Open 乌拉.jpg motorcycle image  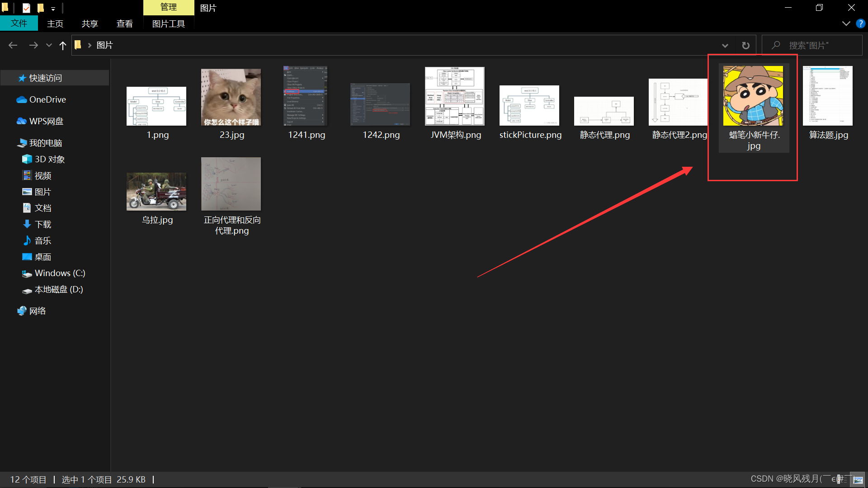157,191
